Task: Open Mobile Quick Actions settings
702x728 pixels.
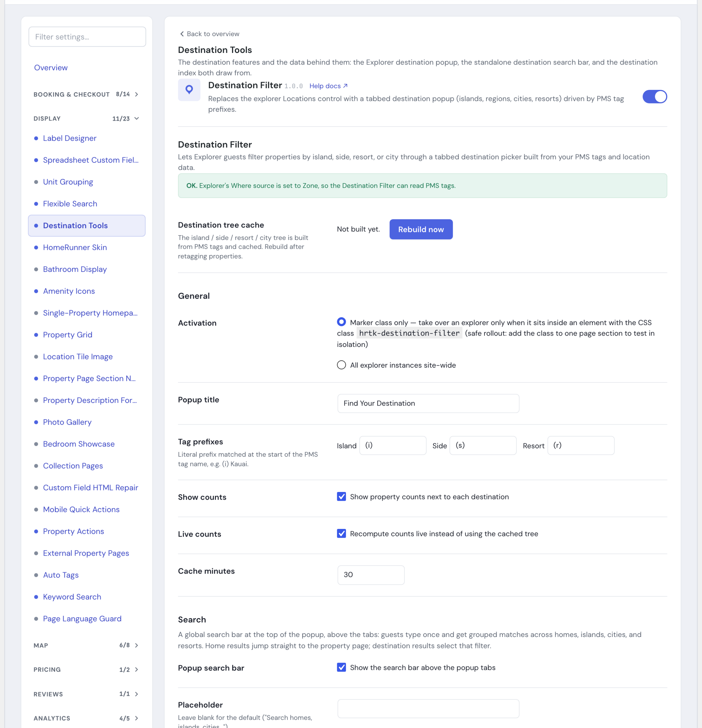Action: click(x=81, y=509)
